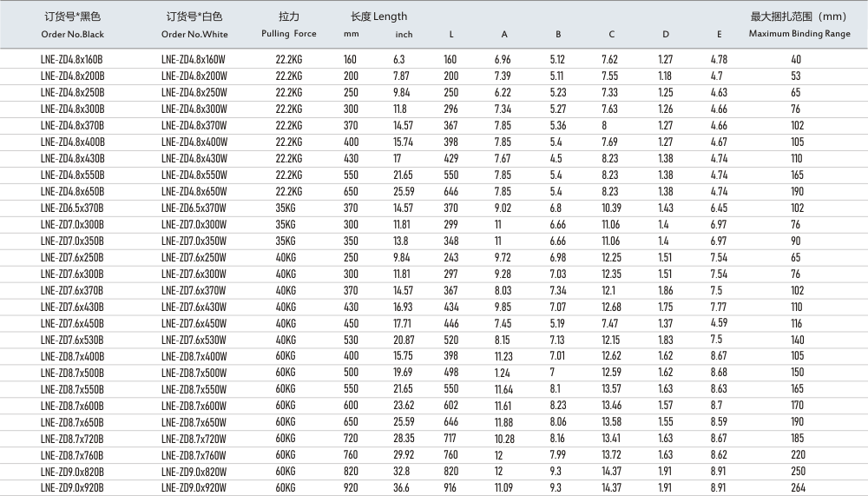Select the 36.6 inch length value
This screenshot has width=868, height=496.
pos(401,488)
